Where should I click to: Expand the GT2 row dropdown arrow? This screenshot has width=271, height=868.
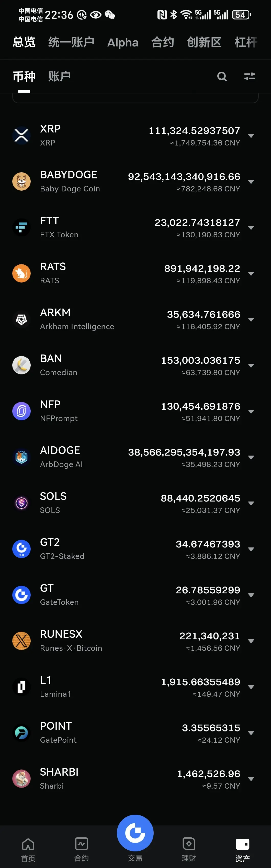251,549
